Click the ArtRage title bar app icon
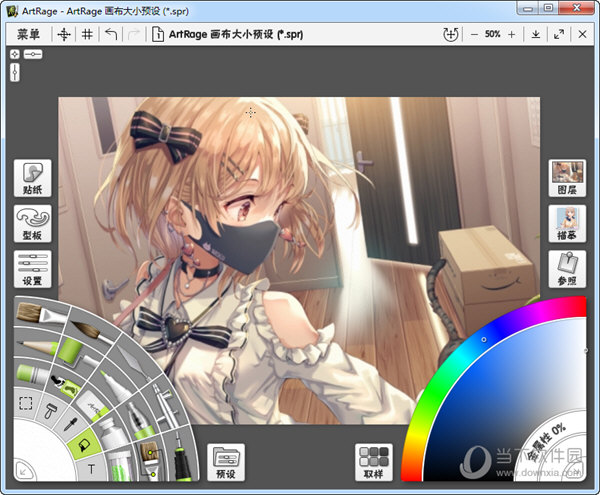600x495 pixels. [x=12, y=11]
